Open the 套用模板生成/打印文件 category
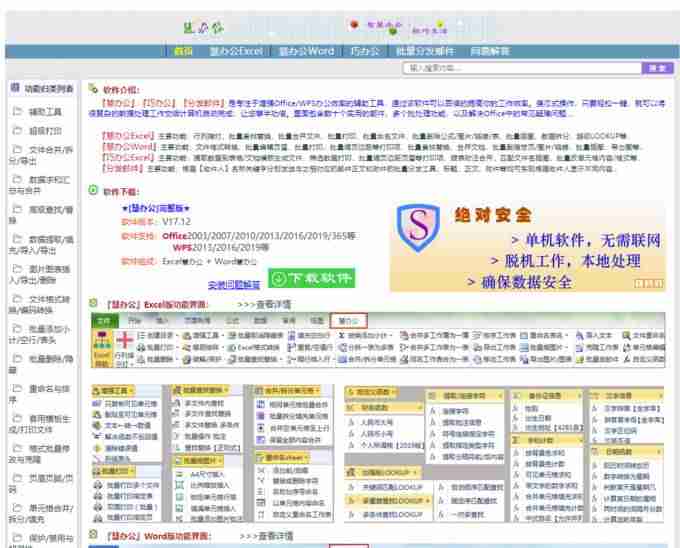Image resolution: width=680 pixels, height=548 pixels. point(40,424)
